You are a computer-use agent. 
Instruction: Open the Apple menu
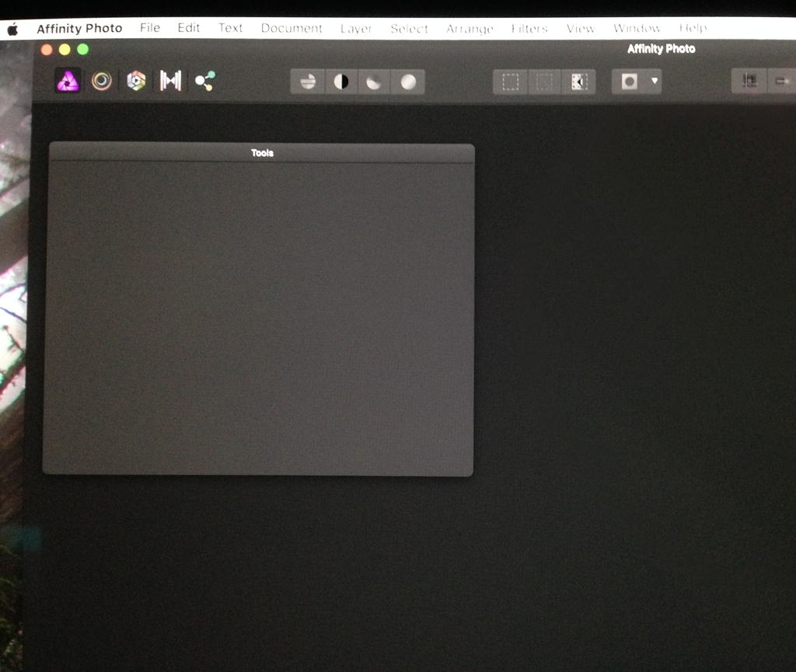click(x=13, y=29)
